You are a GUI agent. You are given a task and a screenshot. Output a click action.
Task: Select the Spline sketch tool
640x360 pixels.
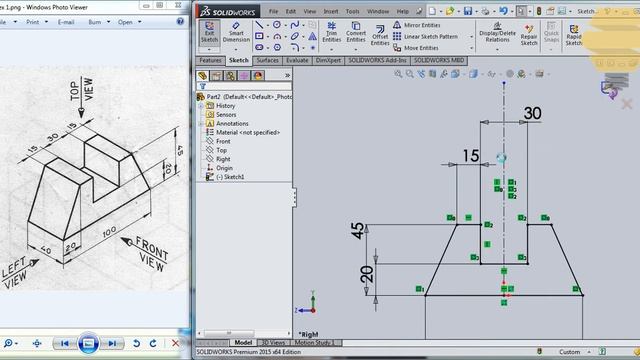295,25
